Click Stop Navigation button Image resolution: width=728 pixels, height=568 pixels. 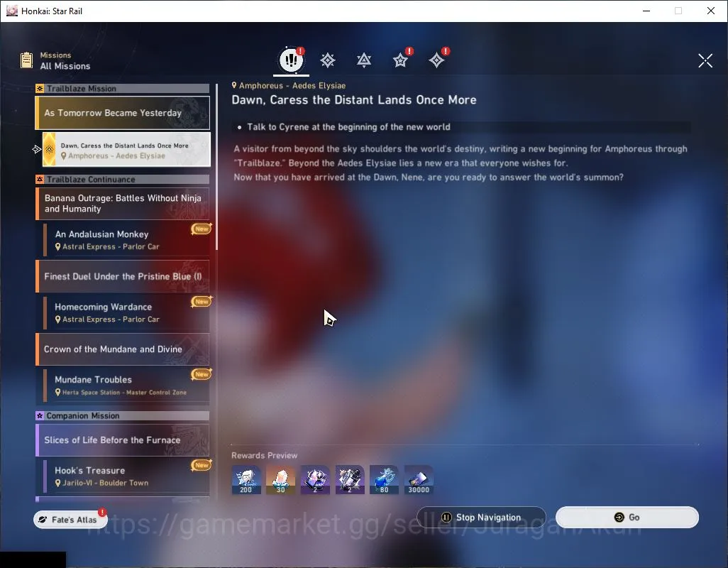pos(481,518)
